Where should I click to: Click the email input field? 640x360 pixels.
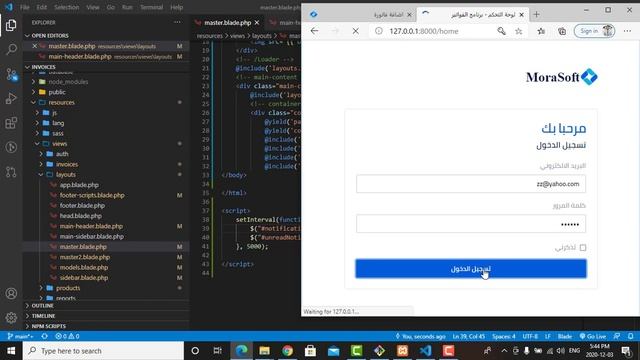(x=471, y=184)
